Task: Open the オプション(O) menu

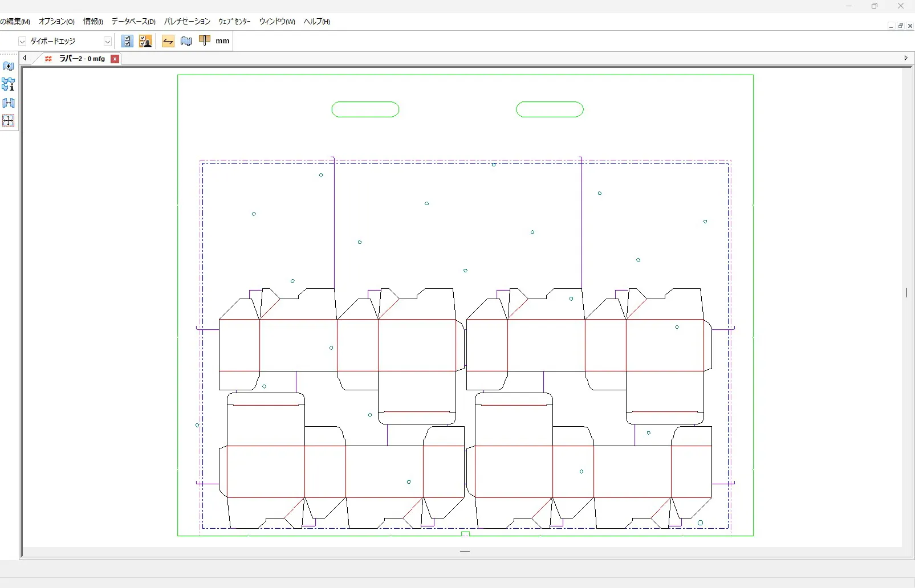Action: (x=56, y=22)
